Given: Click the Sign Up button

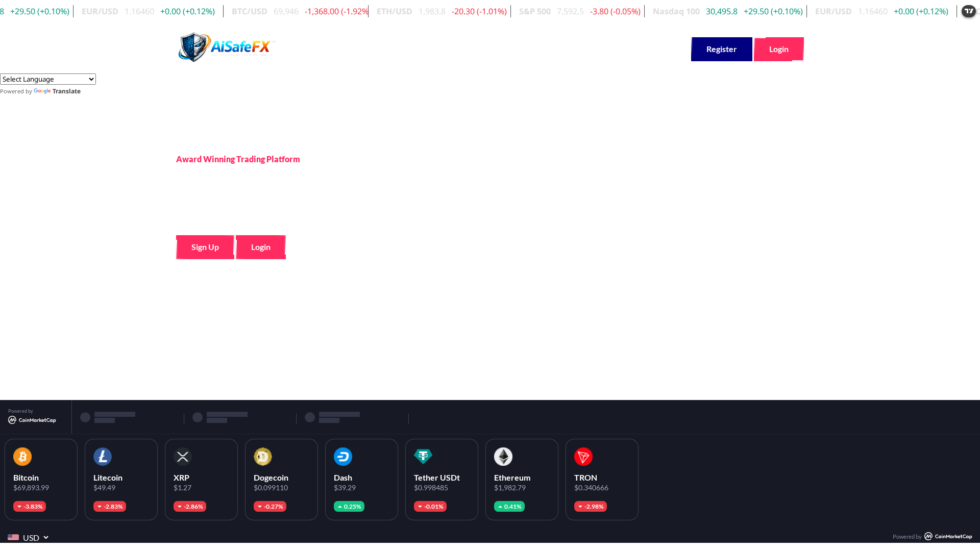Looking at the screenshot, I should pos(205,247).
